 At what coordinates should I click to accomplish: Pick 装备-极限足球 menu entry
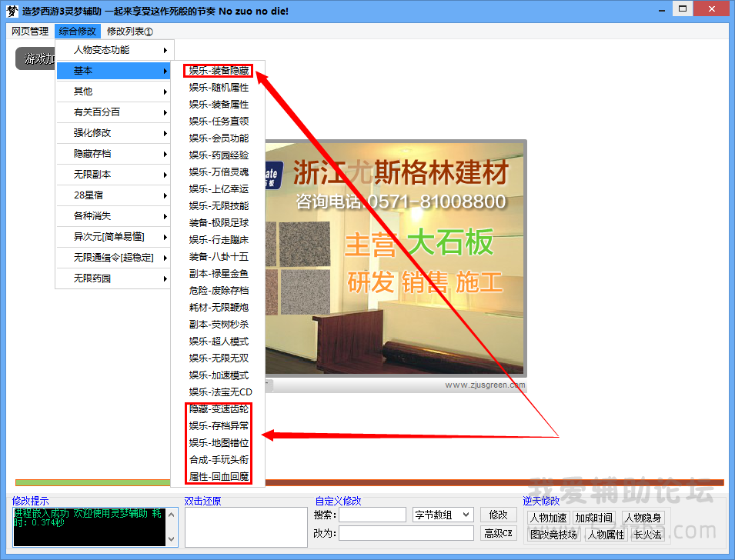point(219,223)
